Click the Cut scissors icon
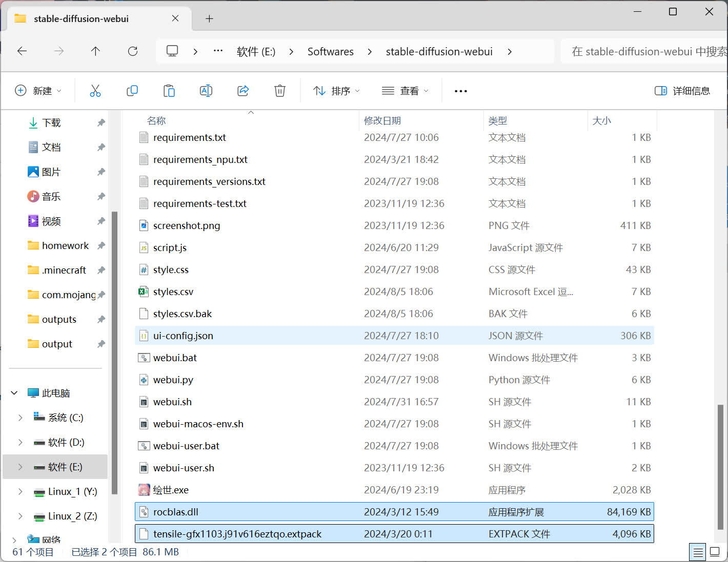Image resolution: width=728 pixels, height=562 pixels. click(x=95, y=91)
